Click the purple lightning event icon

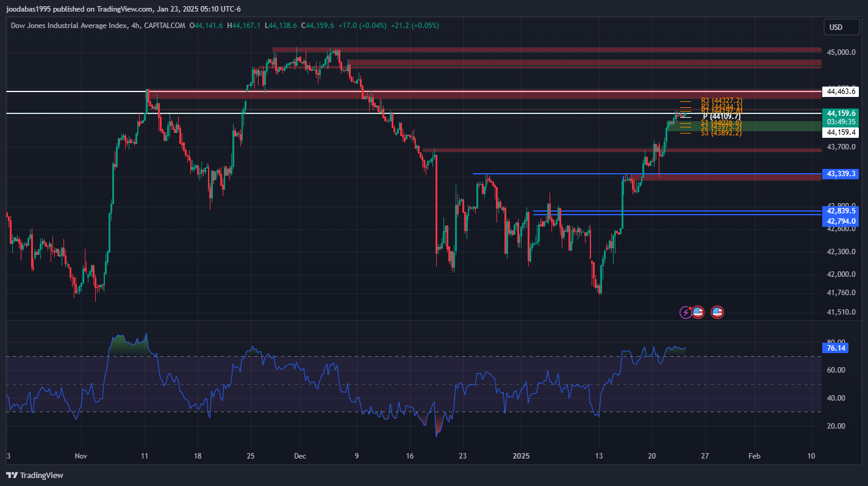[686, 312]
